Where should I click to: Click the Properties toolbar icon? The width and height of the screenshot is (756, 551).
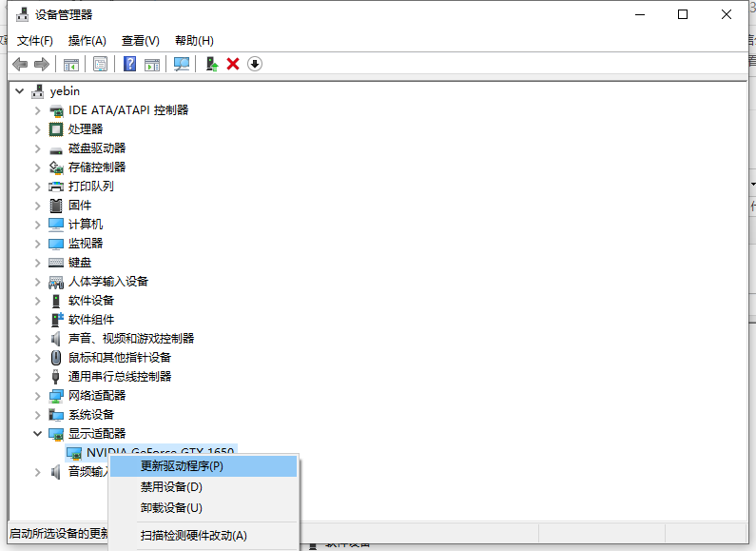click(100, 64)
